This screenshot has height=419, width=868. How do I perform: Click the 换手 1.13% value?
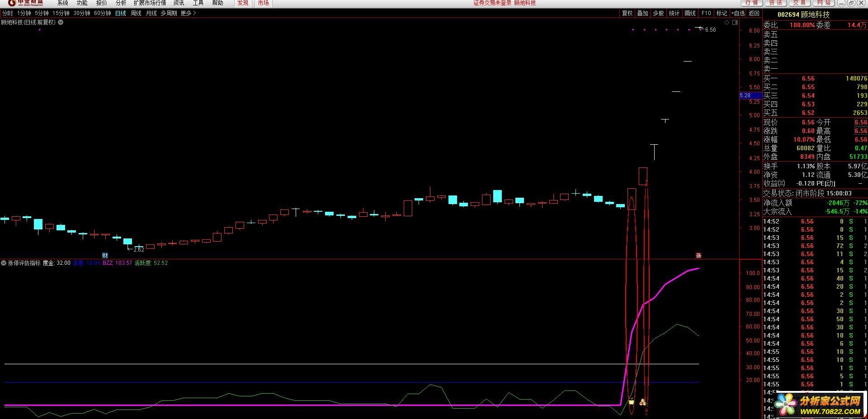pyautogui.click(x=806, y=166)
